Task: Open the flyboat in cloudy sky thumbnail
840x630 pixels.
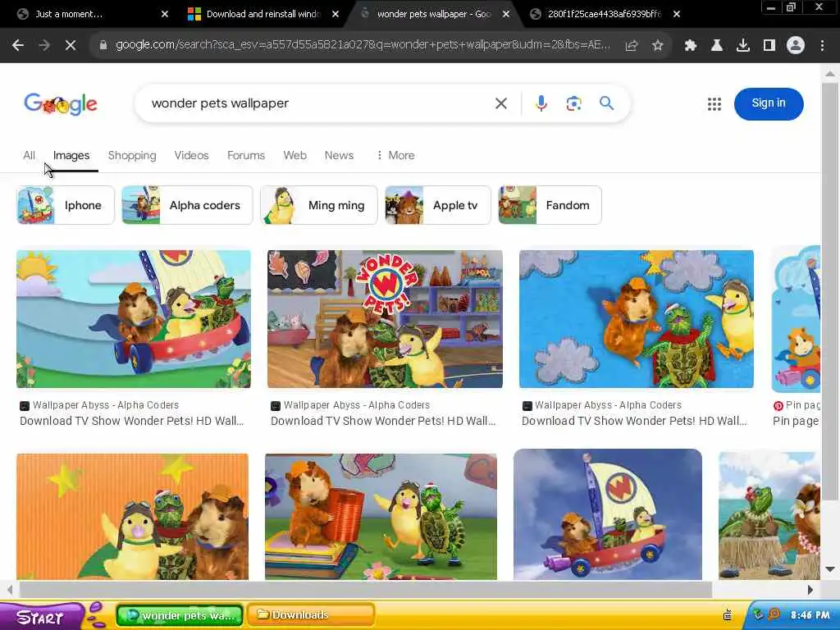Action: [x=608, y=514]
